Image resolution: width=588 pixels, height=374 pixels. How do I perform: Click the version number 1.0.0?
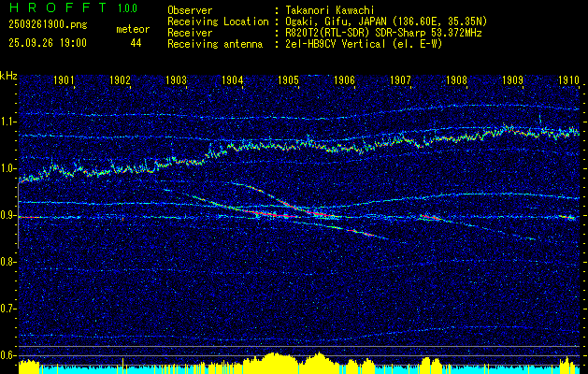point(127,7)
